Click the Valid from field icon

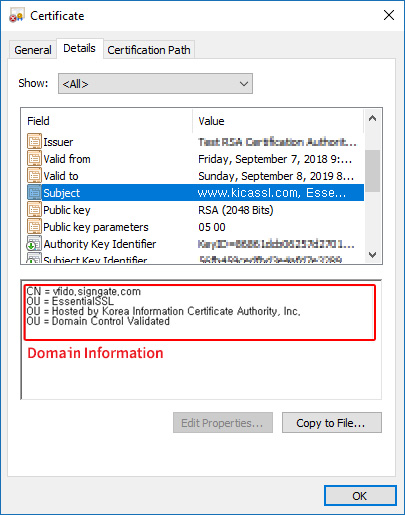click(x=34, y=159)
